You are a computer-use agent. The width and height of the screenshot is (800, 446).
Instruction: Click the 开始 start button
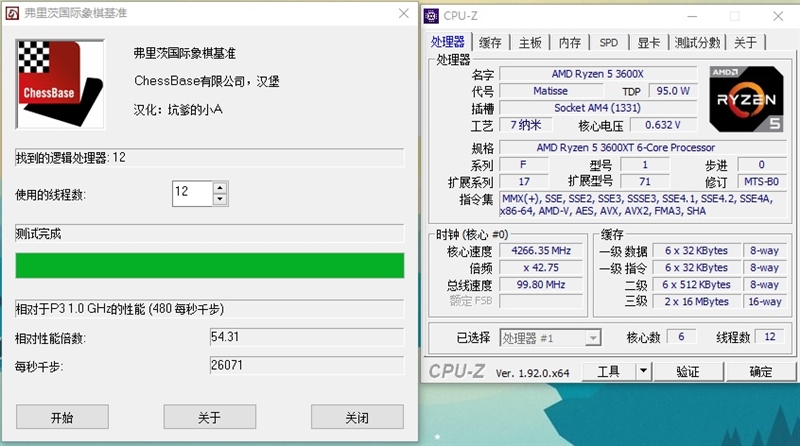tap(62, 417)
